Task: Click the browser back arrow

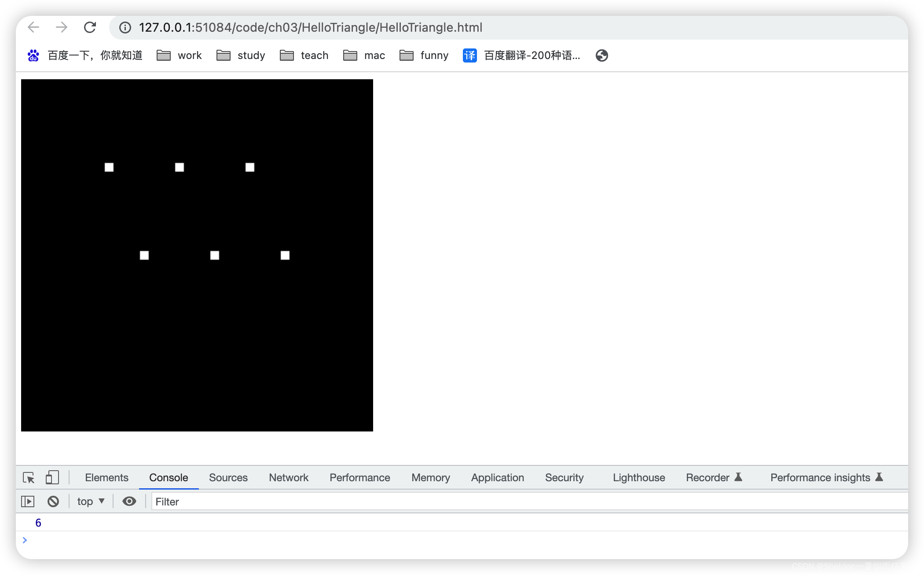Action: point(33,27)
